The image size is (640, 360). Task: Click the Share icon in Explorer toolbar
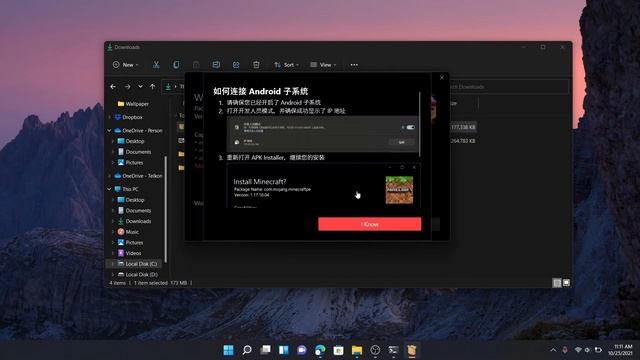coord(236,65)
